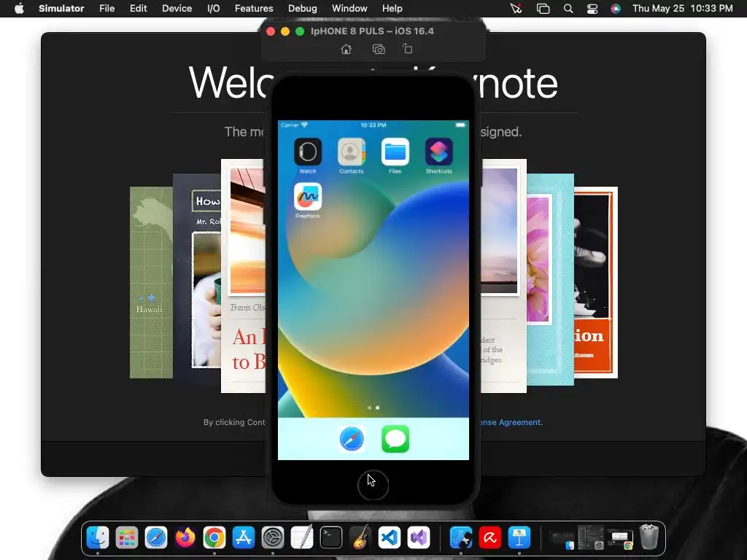The image size is (747, 560).
Task: Open the License Agreement link in Keynote
Action: pyautogui.click(x=511, y=422)
